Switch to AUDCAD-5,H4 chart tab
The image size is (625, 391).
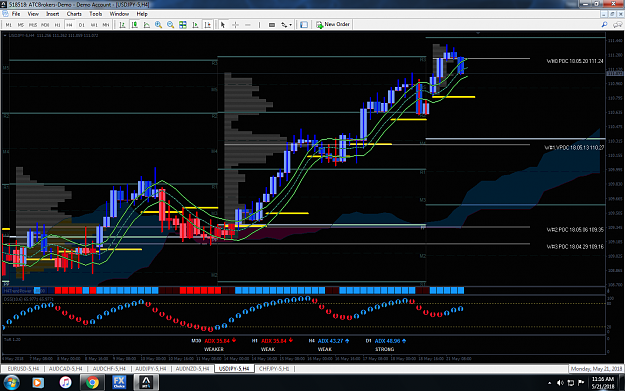tap(65, 369)
